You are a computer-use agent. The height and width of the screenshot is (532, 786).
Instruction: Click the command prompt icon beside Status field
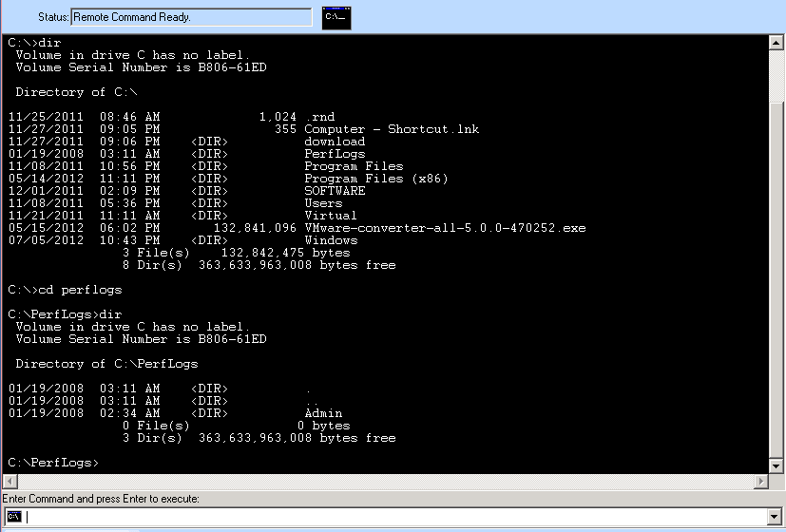pyautogui.click(x=336, y=17)
